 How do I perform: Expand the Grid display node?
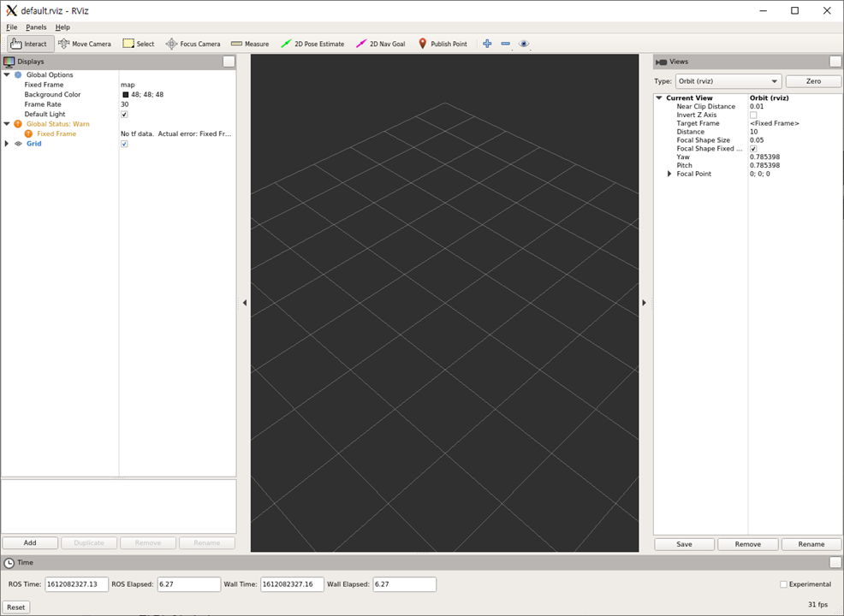point(7,144)
